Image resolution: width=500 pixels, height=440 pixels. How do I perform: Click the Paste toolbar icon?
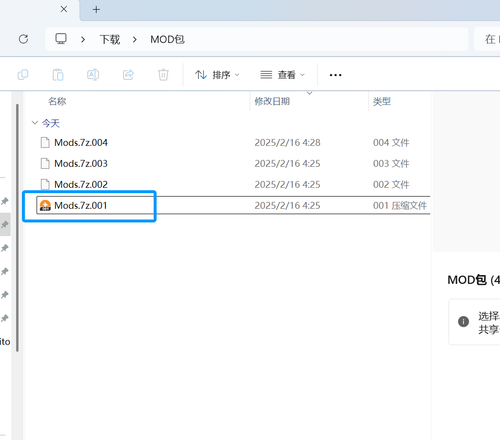(x=58, y=75)
